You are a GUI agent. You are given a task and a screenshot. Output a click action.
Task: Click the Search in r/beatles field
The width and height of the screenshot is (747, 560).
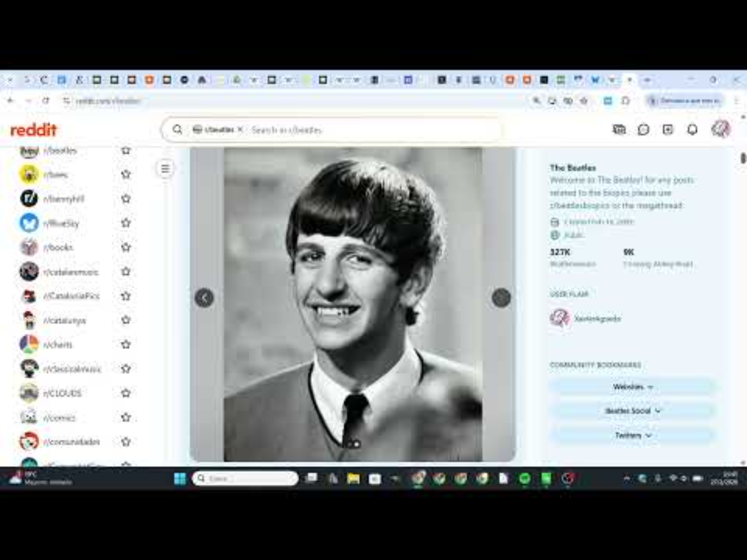tap(336, 130)
